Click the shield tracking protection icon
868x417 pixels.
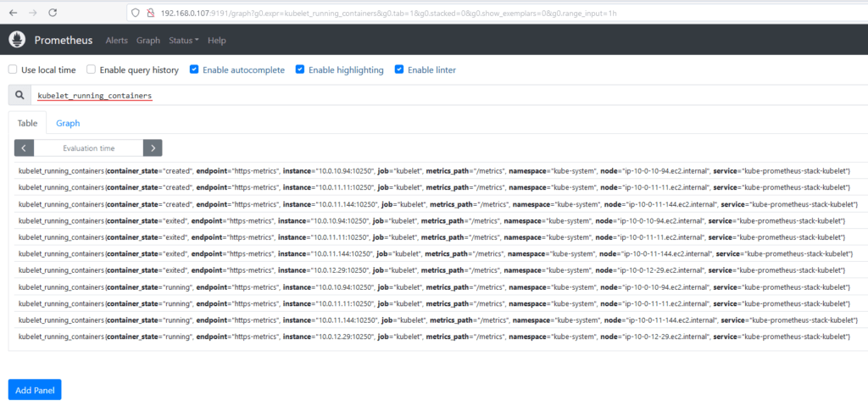(x=136, y=12)
